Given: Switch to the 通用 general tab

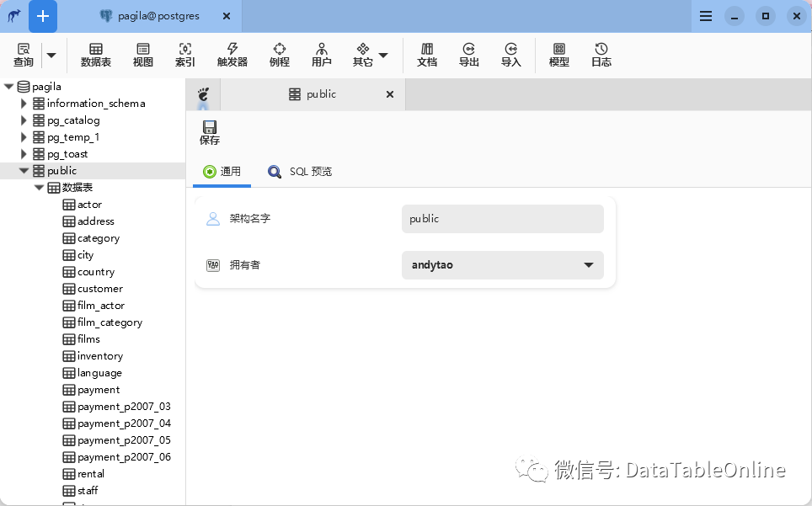Looking at the screenshot, I should (222, 171).
